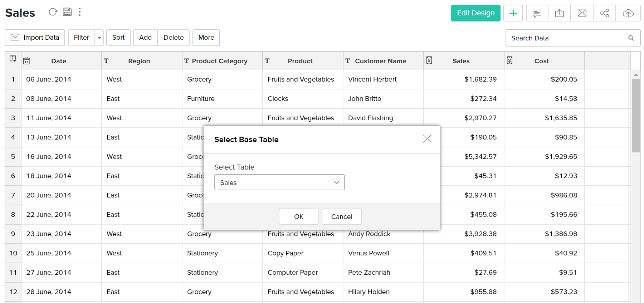This screenshot has height=303, width=644.
Task: Open the comments icon in top toolbar
Action: pos(537,13)
